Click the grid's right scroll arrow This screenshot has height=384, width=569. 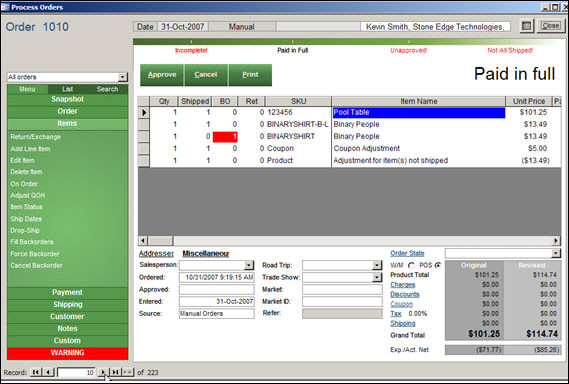pyautogui.click(x=556, y=240)
